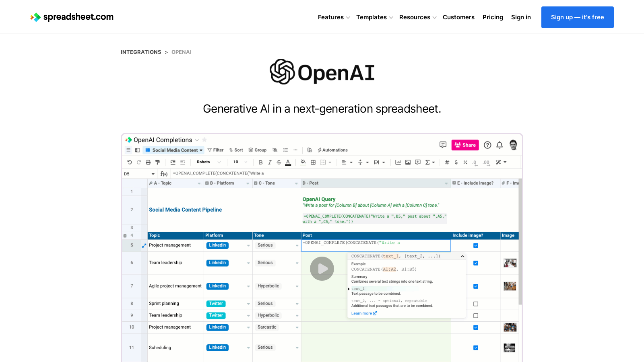Apply strikethrough formatting icon

279,162
